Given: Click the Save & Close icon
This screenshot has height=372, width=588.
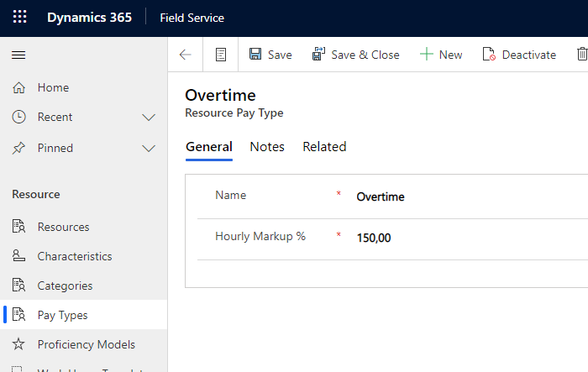Looking at the screenshot, I should click(x=318, y=54).
